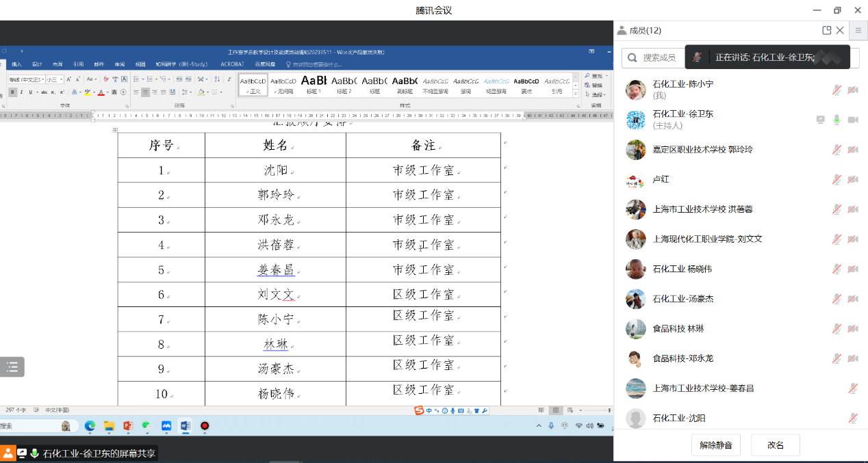
Task: Click avatar of 石化工业-陈小宁
Action: point(635,90)
